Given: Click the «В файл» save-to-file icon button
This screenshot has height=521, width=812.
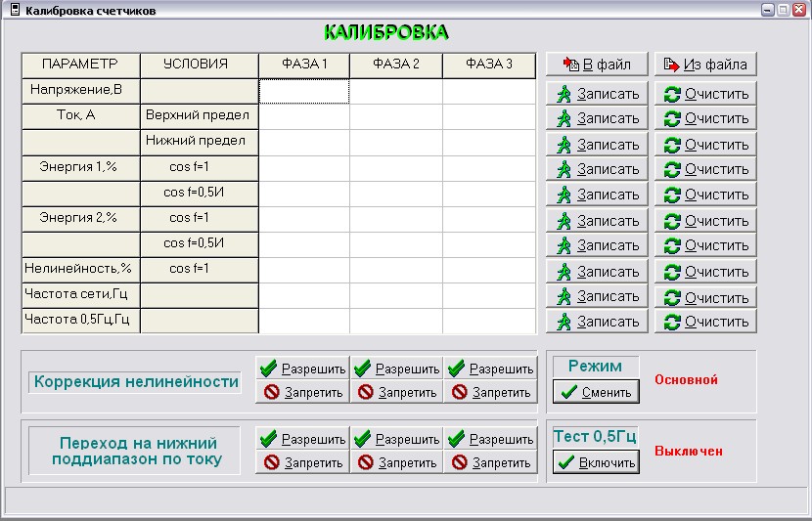Looking at the screenshot, I should (596, 65).
